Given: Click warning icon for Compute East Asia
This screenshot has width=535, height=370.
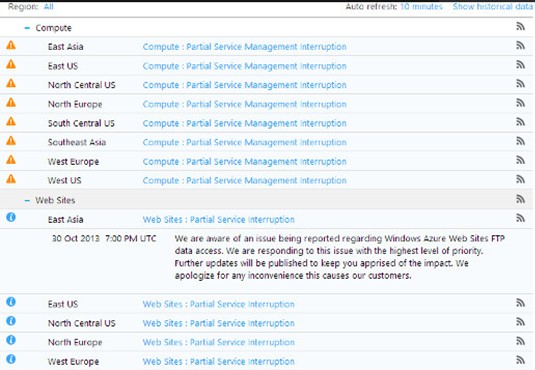Looking at the screenshot, I should click(x=11, y=45).
